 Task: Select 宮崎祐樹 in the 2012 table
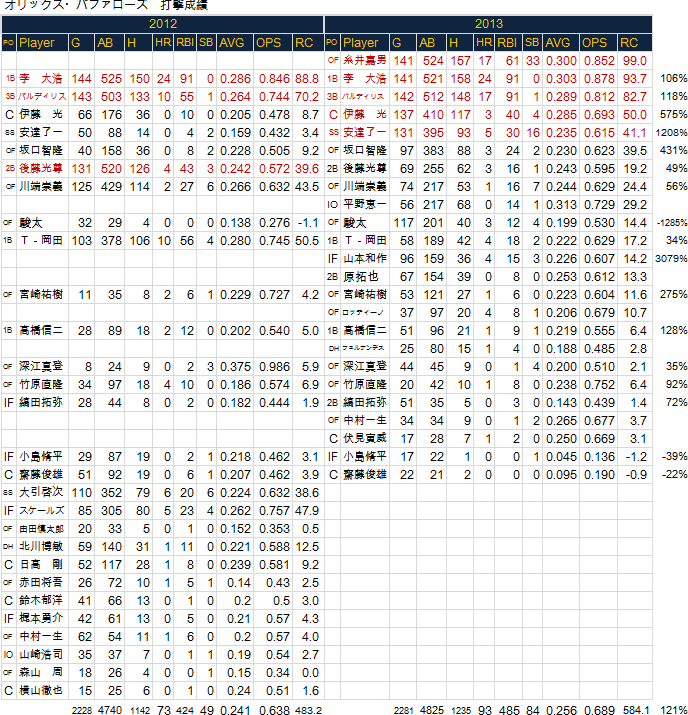click(x=41, y=295)
